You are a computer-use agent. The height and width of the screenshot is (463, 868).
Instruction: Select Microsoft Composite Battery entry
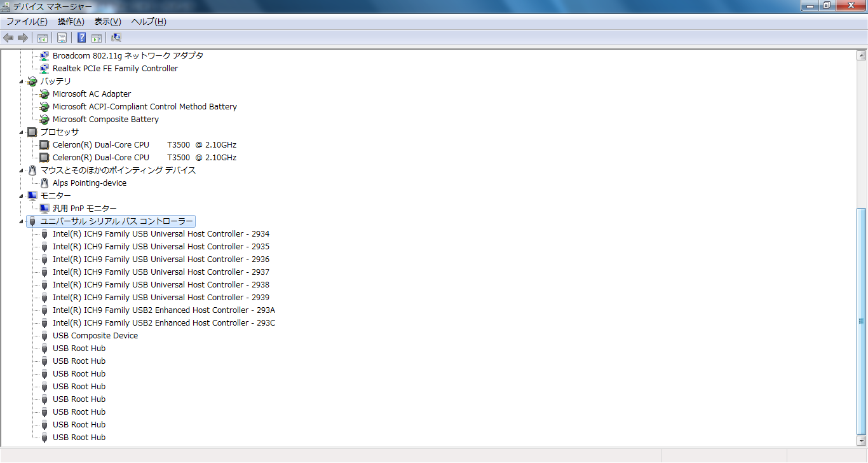[105, 119]
